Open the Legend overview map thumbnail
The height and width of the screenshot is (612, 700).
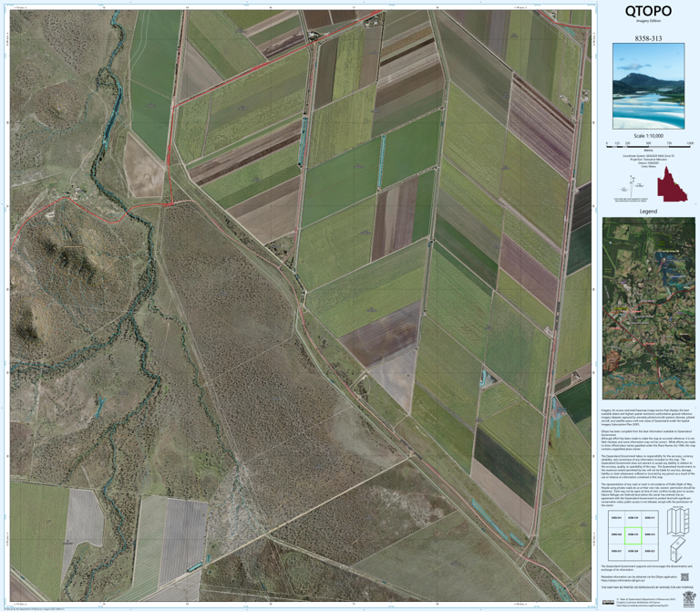(648, 308)
